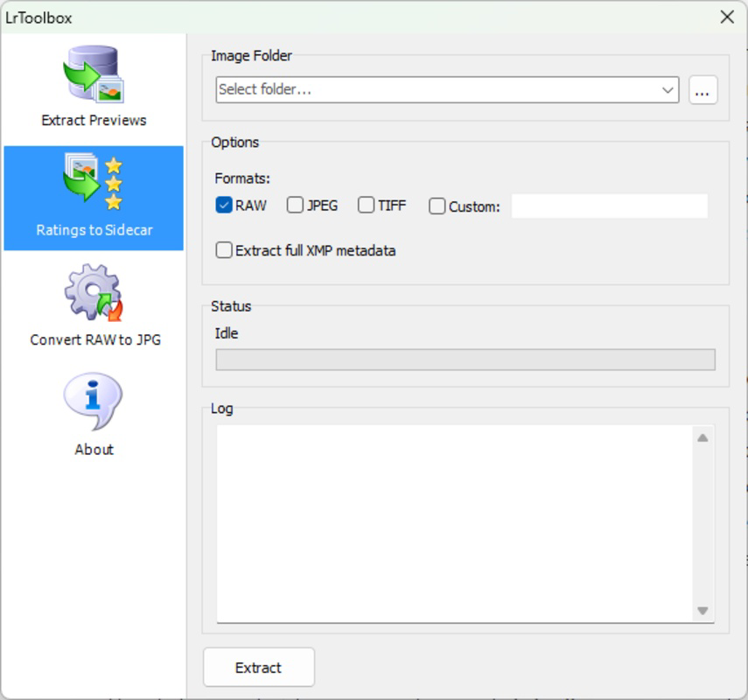The width and height of the screenshot is (748, 700).
Task: Check Extract full XMP metadata
Action: click(224, 250)
